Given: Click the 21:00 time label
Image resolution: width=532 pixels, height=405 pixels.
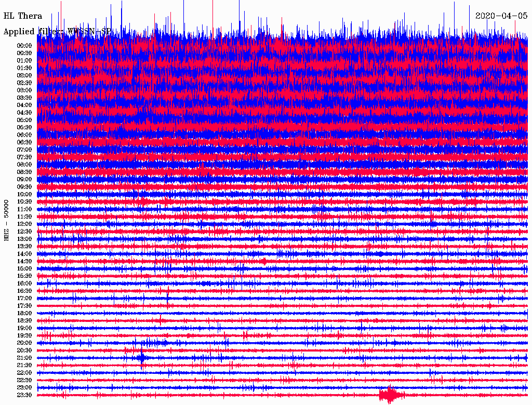Looking at the screenshot, I should pos(24,358).
